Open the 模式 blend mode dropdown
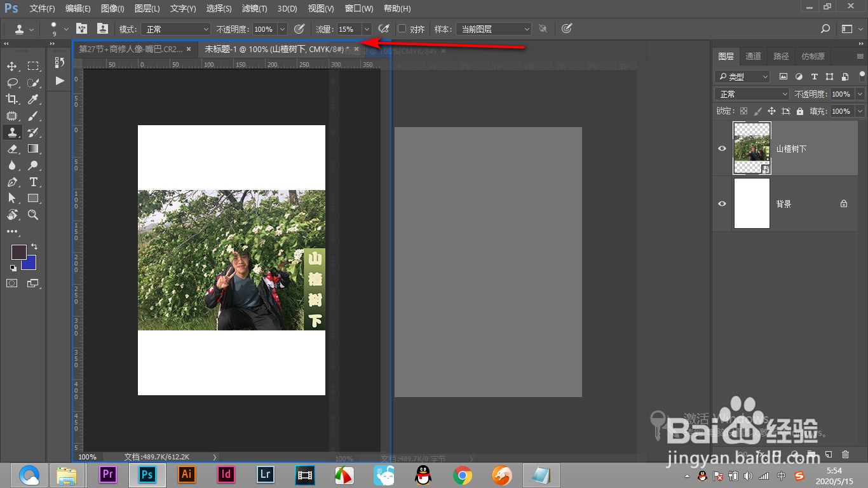The width and height of the screenshot is (868, 488). [175, 29]
